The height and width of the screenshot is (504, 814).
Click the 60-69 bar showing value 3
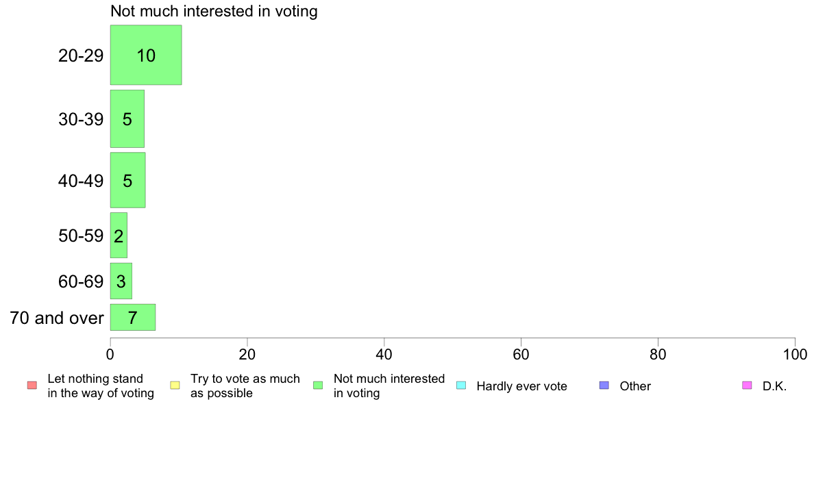tap(121, 281)
